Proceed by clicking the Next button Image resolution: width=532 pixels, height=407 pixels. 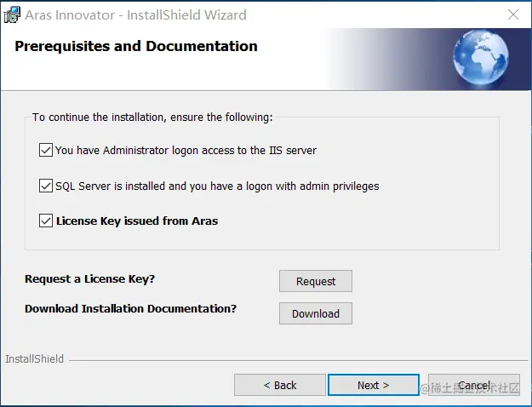pos(373,385)
